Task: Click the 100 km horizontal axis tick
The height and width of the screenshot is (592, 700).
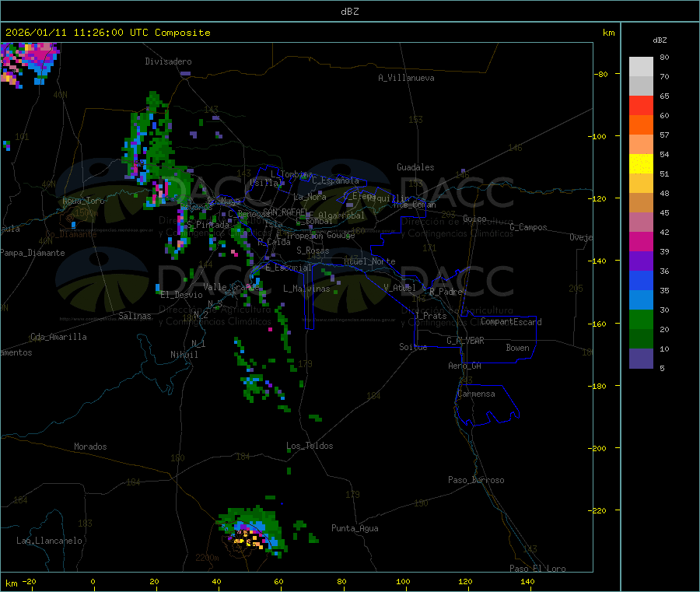Action: pyautogui.click(x=403, y=581)
